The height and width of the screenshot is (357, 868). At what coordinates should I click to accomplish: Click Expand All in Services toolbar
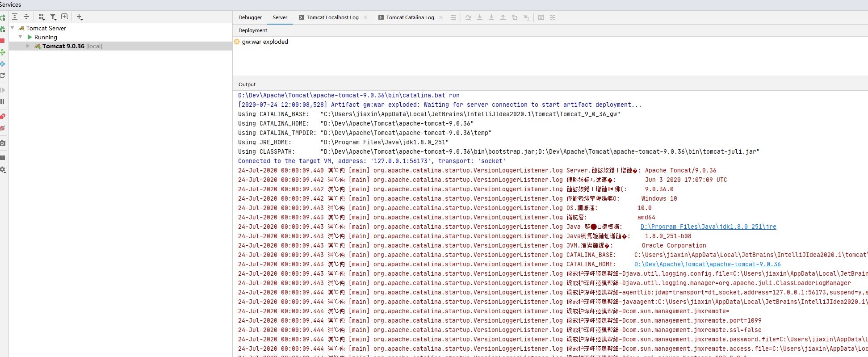[x=15, y=17]
